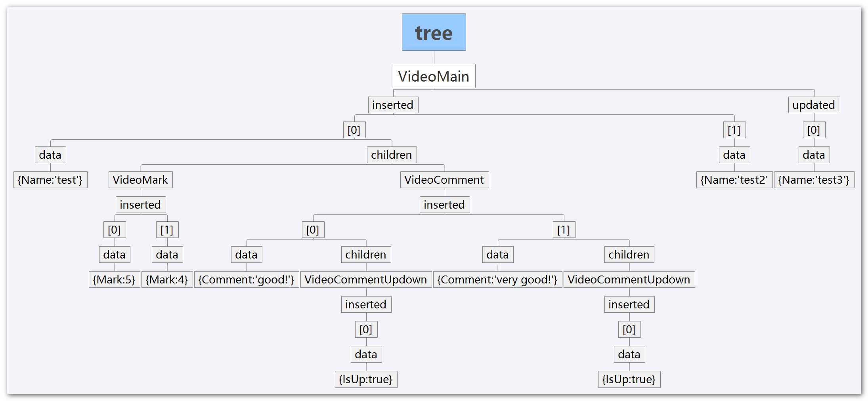The height and width of the screenshot is (401, 868).
Task: Click the {Comment:'good!'} node
Action: pos(246,279)
